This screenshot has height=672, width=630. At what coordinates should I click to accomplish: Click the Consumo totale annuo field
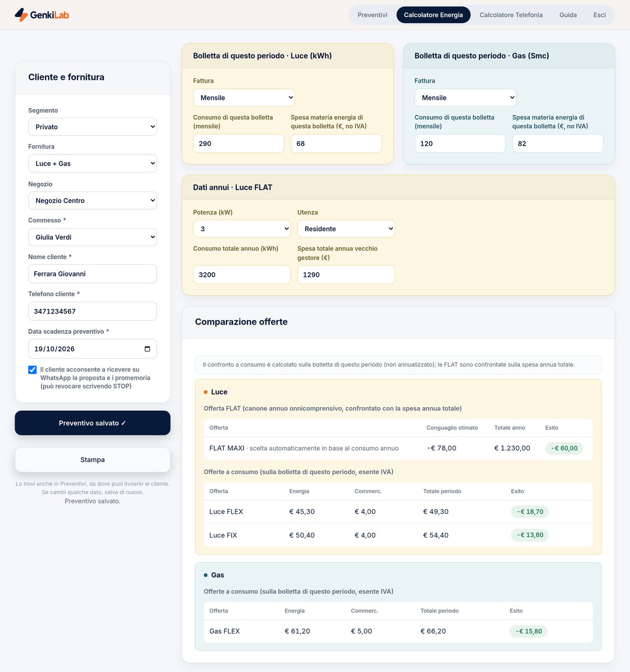pos(242,275)
